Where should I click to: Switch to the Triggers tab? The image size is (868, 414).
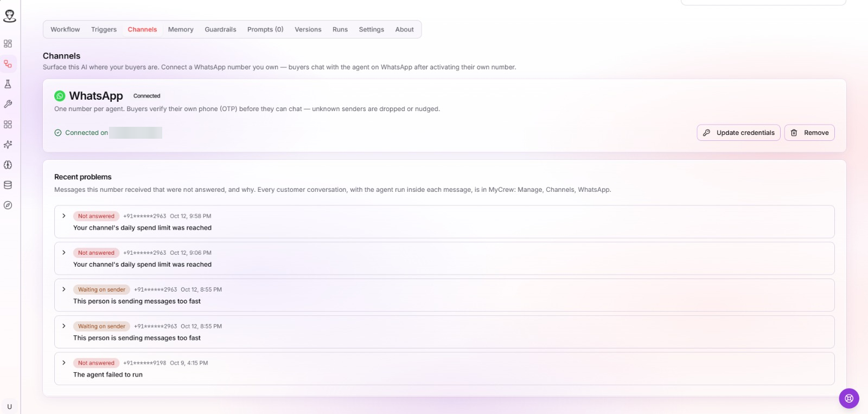pyautogui.click(x=104, y=29)
